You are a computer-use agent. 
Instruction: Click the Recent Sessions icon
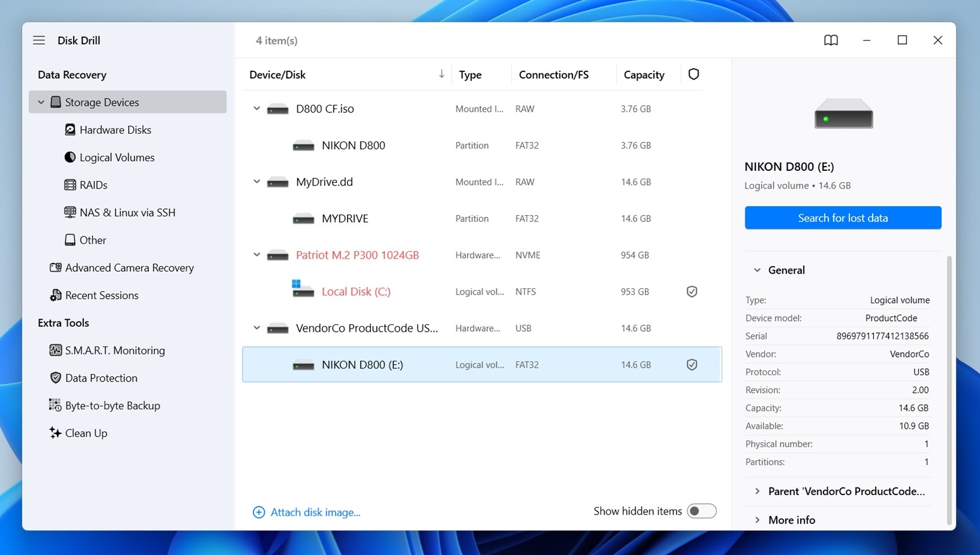click(x=56, y=295)
